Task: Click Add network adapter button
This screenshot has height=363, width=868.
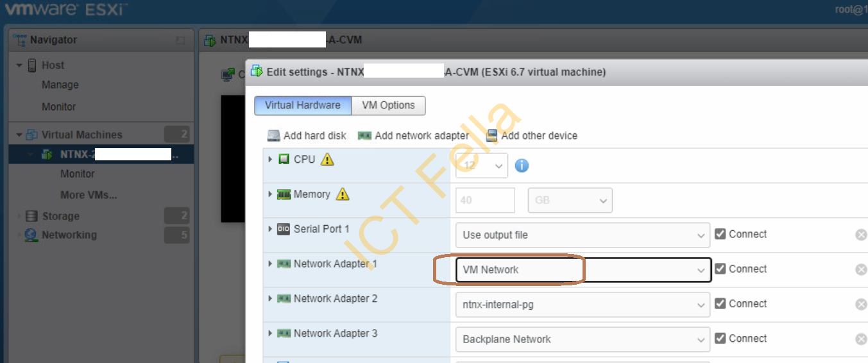Action: click(413, 135)
